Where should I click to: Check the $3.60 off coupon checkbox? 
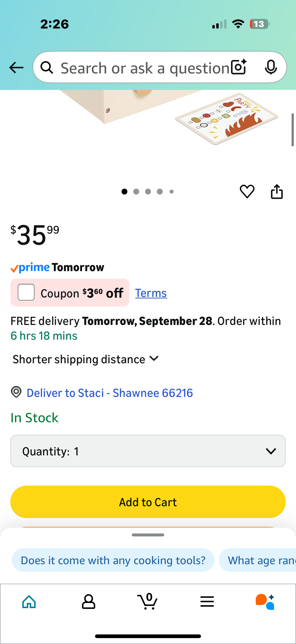tap(26, 292)
